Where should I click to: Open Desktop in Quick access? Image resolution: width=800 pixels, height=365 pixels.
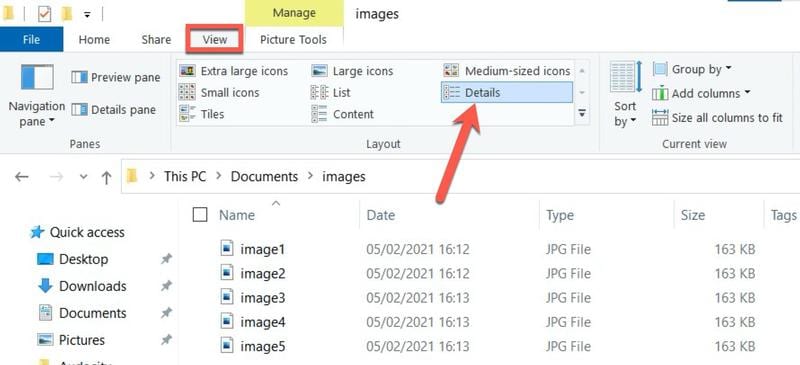[x=73, y=259]
